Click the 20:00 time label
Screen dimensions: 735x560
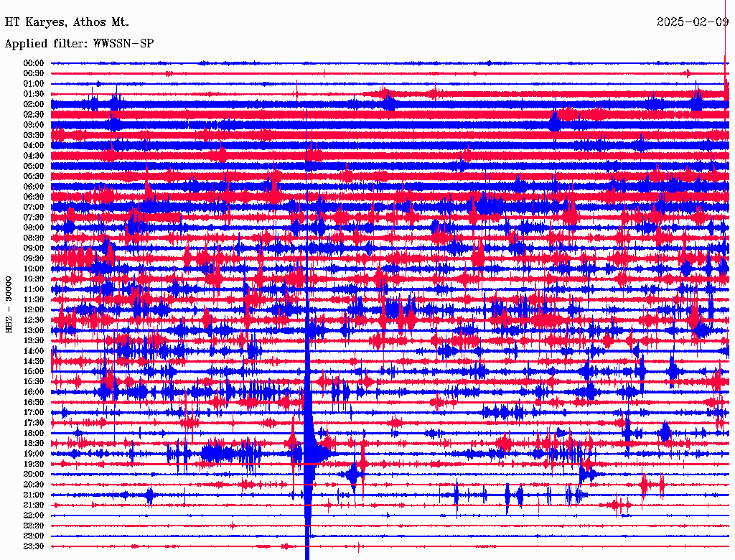[34, 475]
